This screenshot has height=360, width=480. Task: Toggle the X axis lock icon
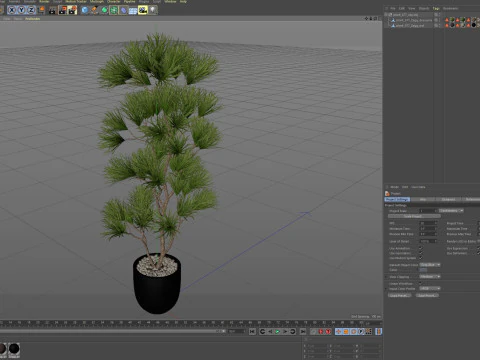pyautogui.click(x=12, y=10)
